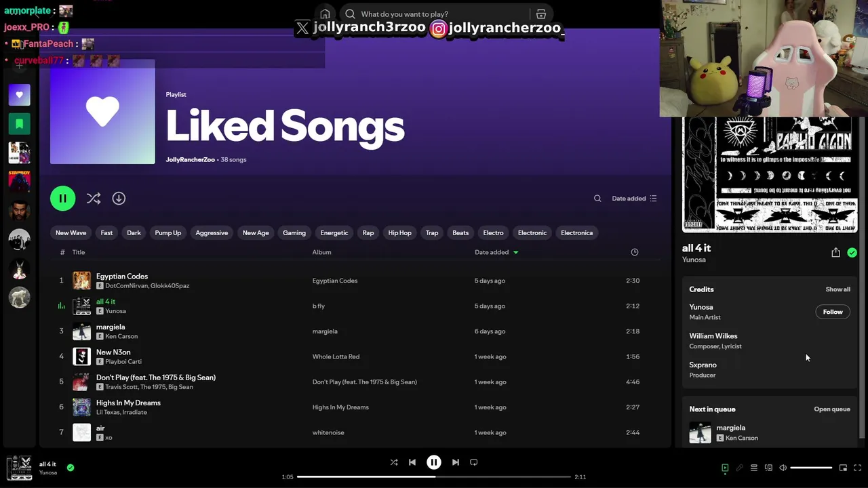868x488 pixels.
Task: Click the William Wilkes credit name
Action: tap(713, 336)
